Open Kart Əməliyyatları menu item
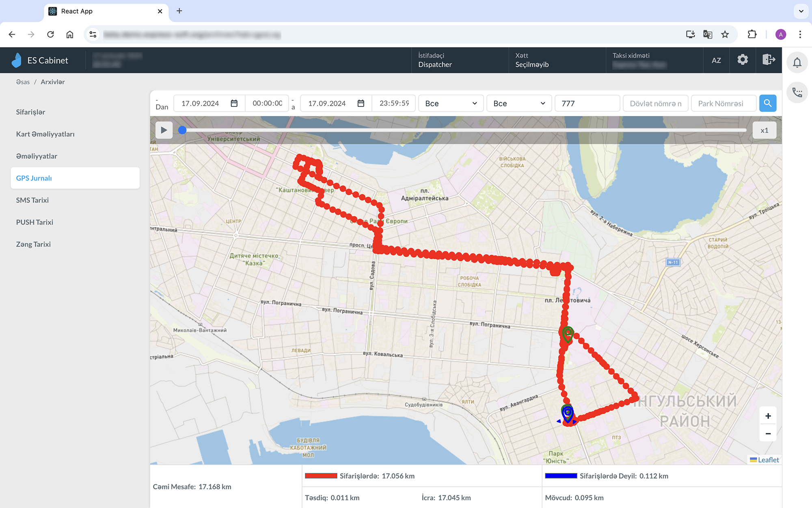812x508 pixels. pyautogui.click(x=45, y=134)
